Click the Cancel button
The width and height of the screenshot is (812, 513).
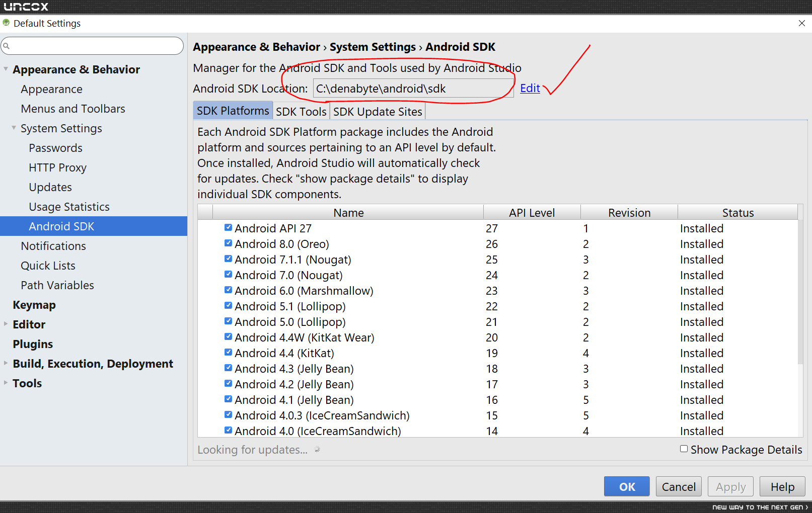(x=679, y=486)
